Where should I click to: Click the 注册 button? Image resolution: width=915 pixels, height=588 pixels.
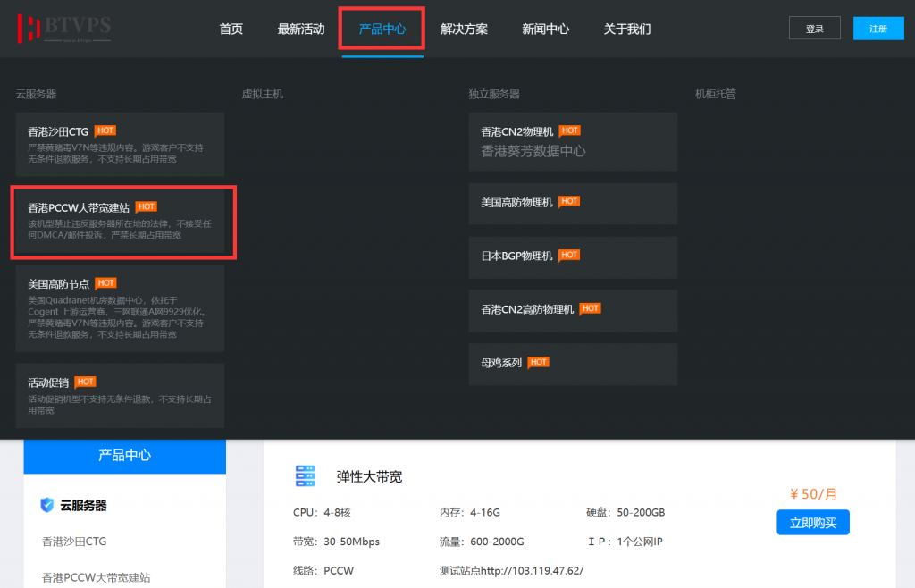pos(878,28)
